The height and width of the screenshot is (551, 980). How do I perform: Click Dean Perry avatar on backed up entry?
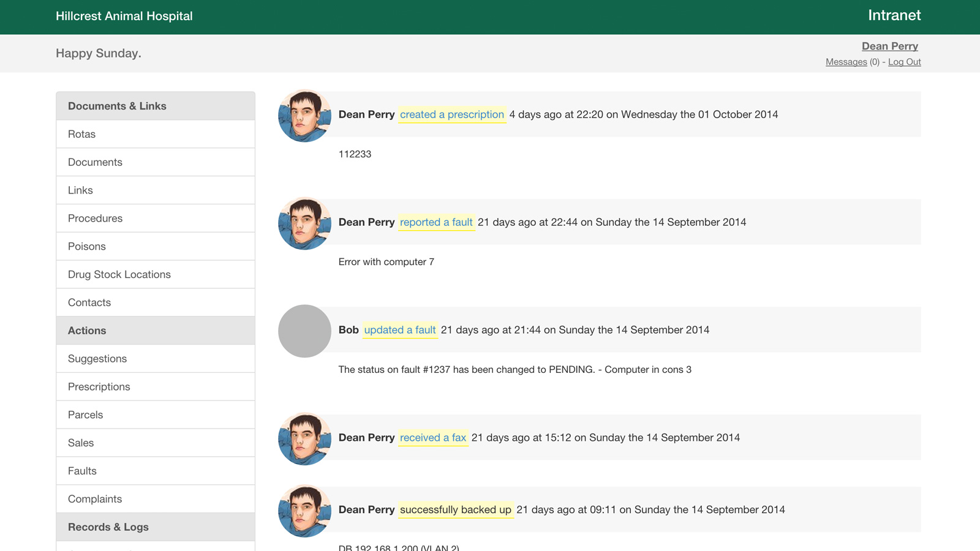pos(304,511)
